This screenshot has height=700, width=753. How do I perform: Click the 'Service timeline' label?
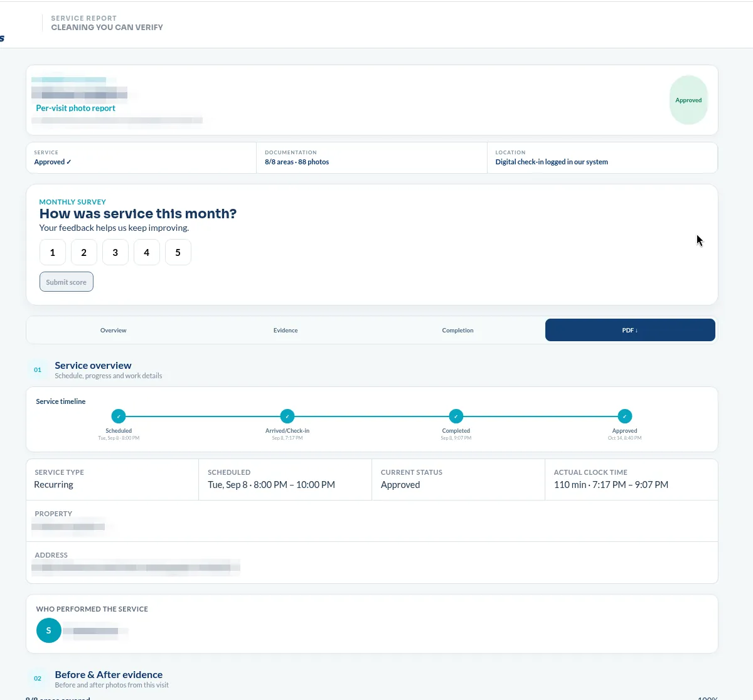coord(61,401)
